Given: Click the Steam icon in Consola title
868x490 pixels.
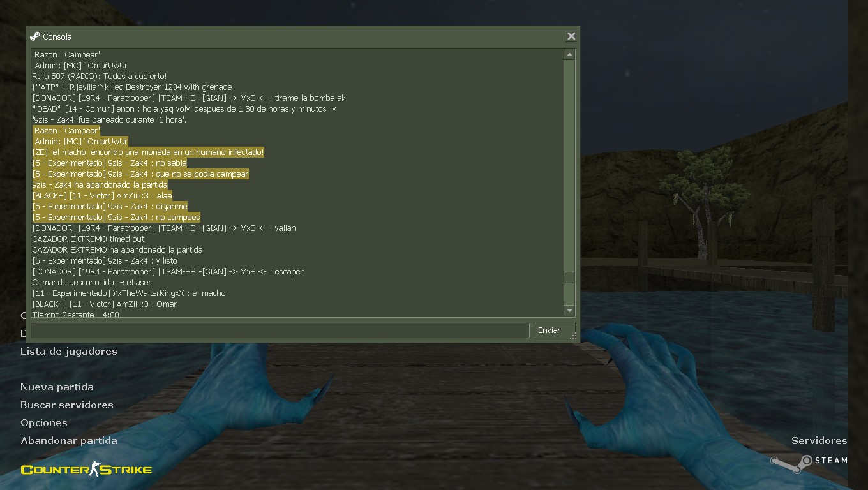Looking at the screenshot, I should click(x=35, y=36).
